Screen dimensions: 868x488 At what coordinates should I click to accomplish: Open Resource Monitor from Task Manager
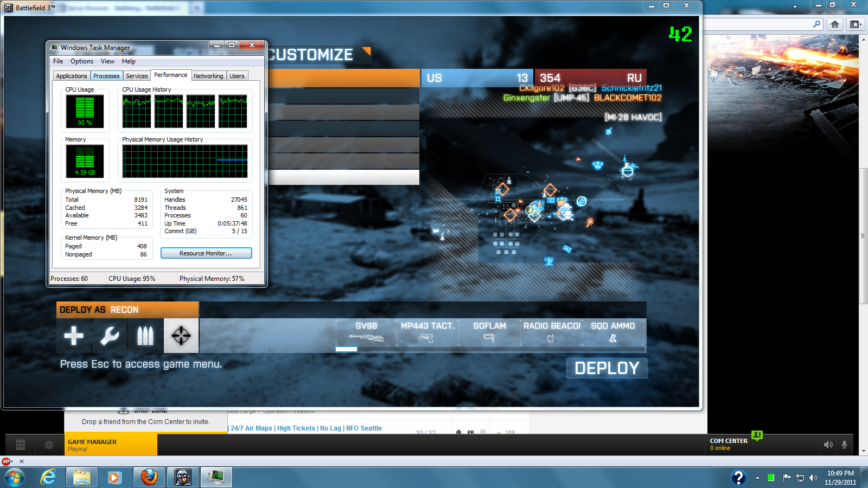(206, 253)
